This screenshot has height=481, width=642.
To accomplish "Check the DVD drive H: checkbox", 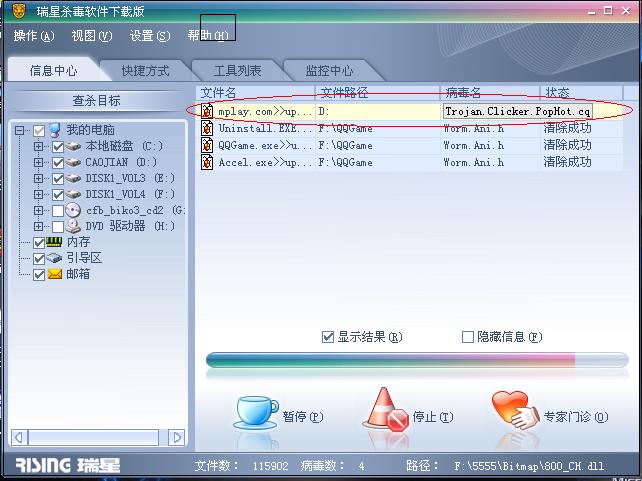I will click(x=58, y=226).
